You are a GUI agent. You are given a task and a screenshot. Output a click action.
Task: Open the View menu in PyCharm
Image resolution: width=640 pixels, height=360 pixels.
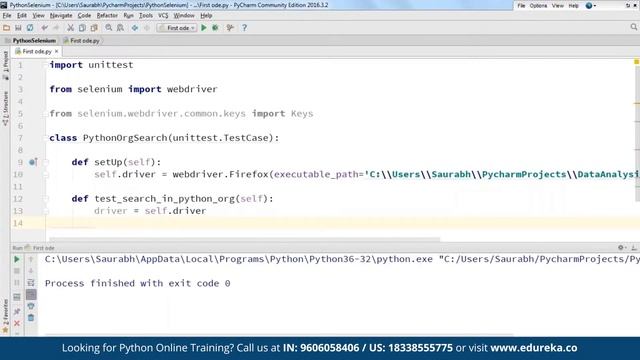[x=38, y=16]
